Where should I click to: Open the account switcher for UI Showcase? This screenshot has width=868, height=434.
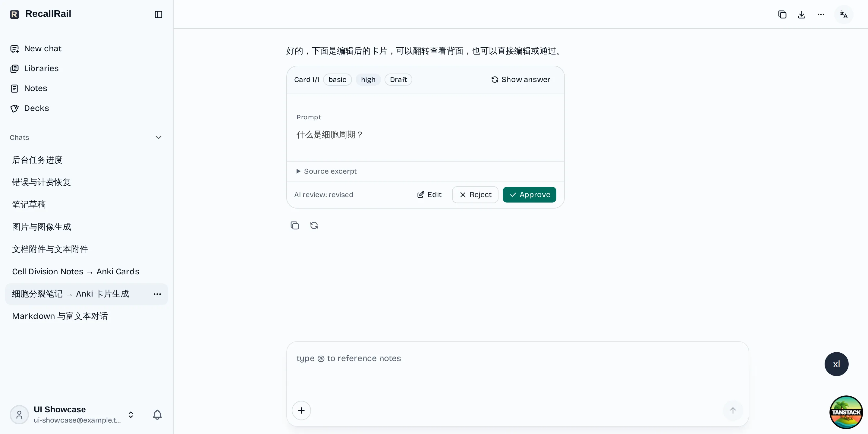[131, 414]
